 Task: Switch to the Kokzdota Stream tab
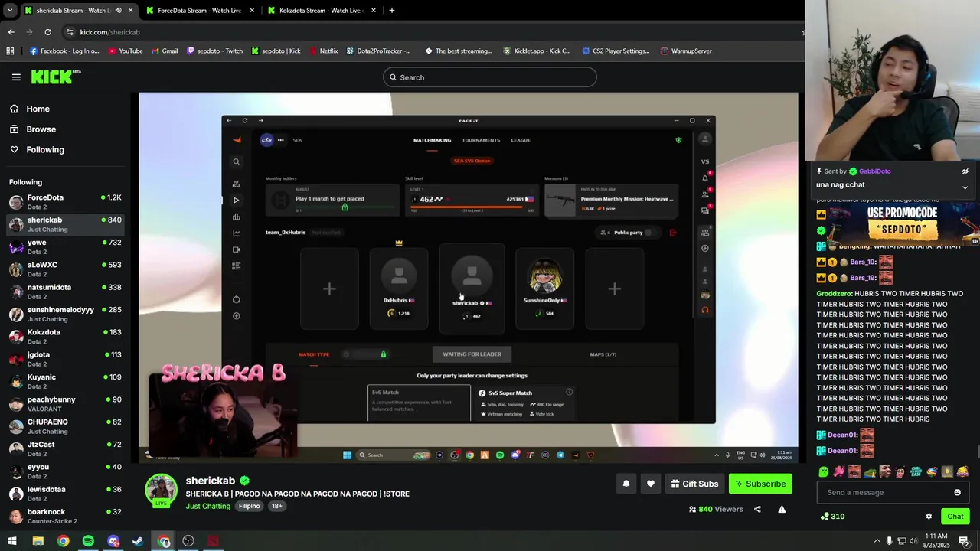click(320, 11)
